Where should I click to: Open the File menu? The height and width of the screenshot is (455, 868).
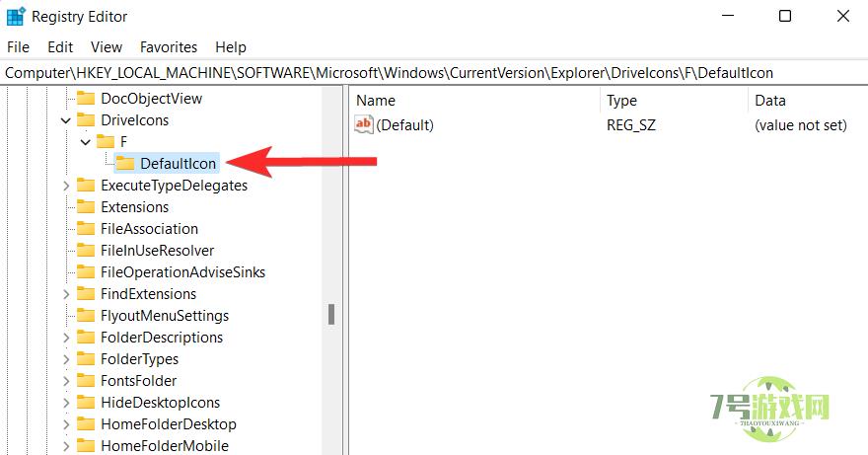tap(19, 47)
